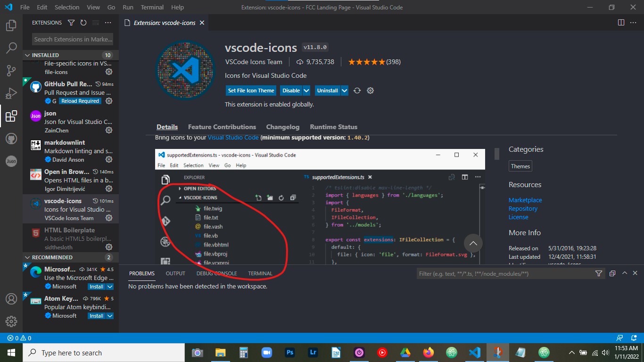
Task: Open the Explorer view in the activity bar
Action: (11, 25)
